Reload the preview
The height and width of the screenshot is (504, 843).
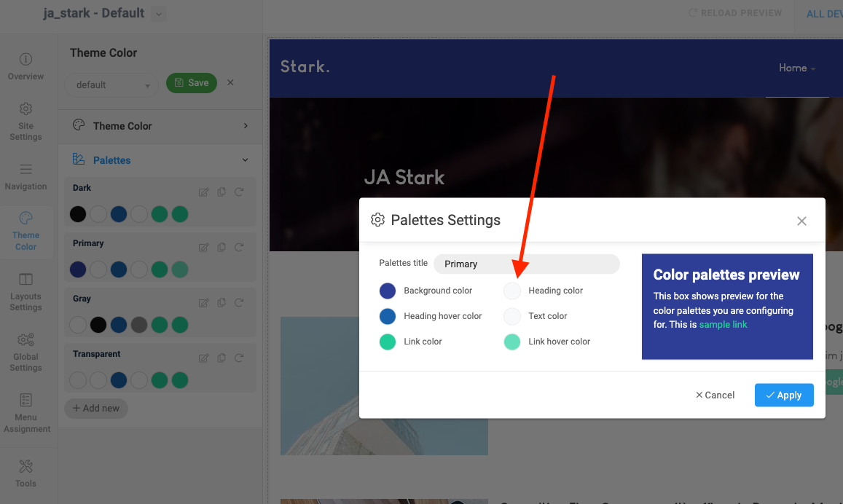point(735,13)
